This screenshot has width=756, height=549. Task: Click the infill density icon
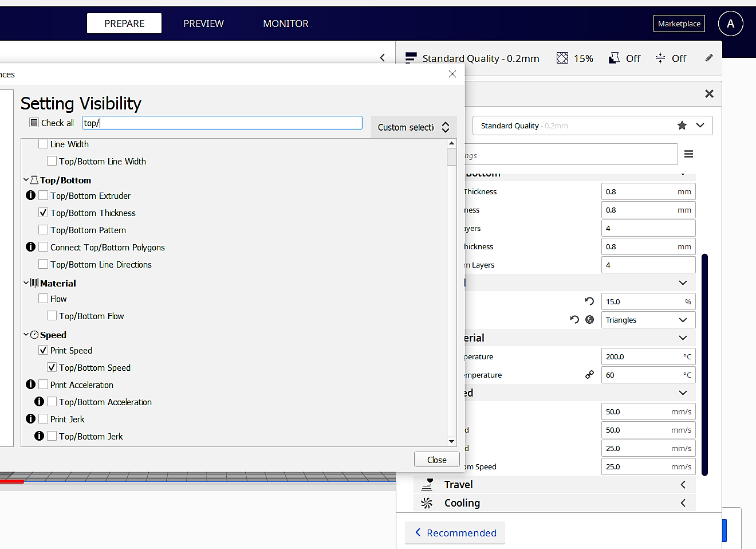(562, 58)
